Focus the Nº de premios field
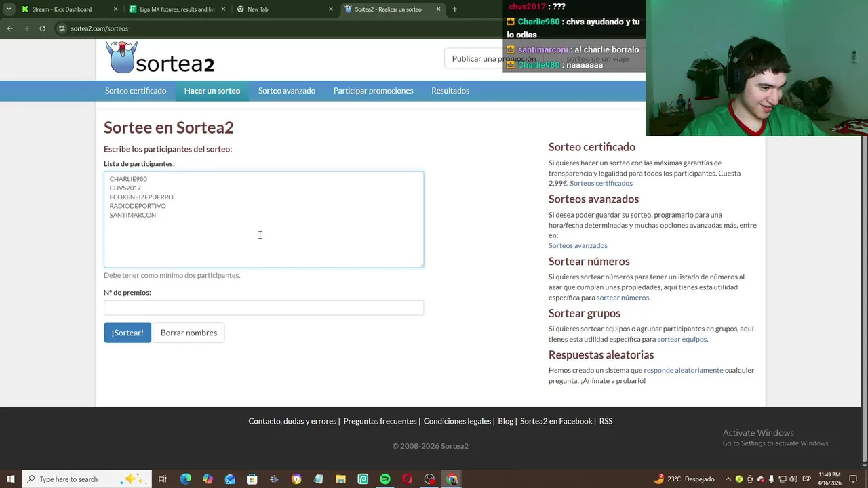 (x=264, y=308)
